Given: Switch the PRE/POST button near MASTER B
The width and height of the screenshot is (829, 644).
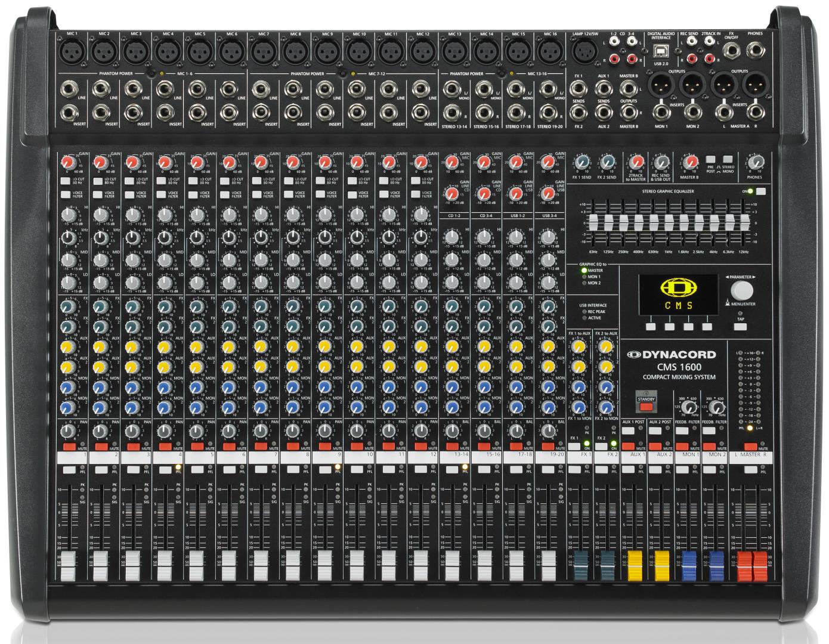Looking at the screenshot, I should tap(710, 160).
